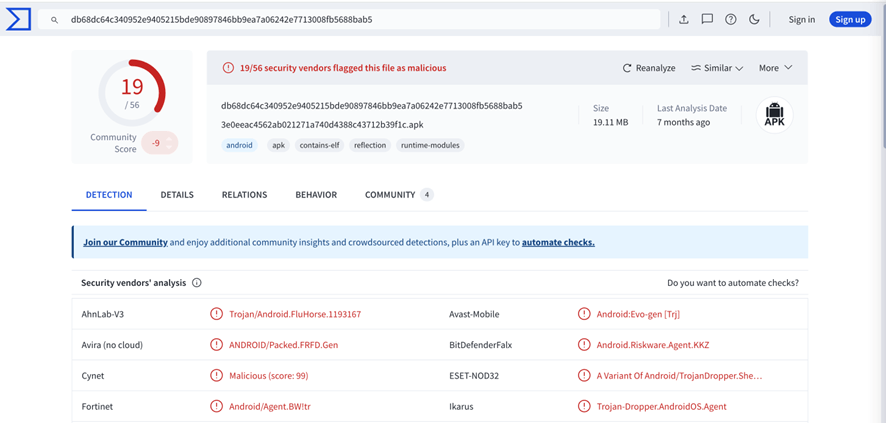Click ANDROID/Packed.FRFD.Gen result text
The width and height of the screenshot is (886, 423).
[284, 344]
